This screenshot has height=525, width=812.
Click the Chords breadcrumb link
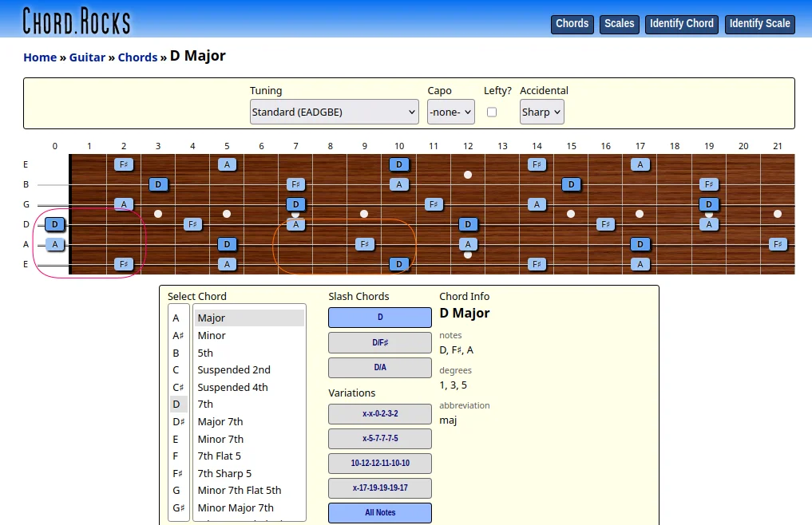click(138, 57)
